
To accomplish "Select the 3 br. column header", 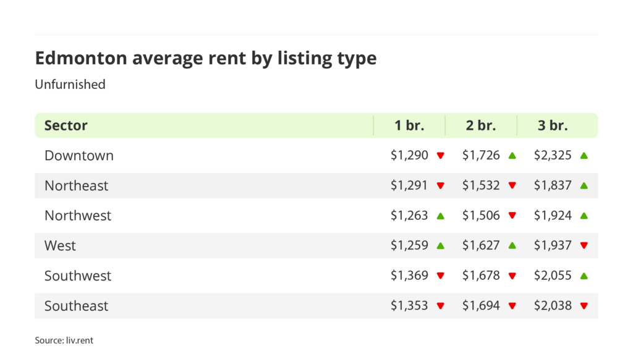I will [x=553, y=125].
